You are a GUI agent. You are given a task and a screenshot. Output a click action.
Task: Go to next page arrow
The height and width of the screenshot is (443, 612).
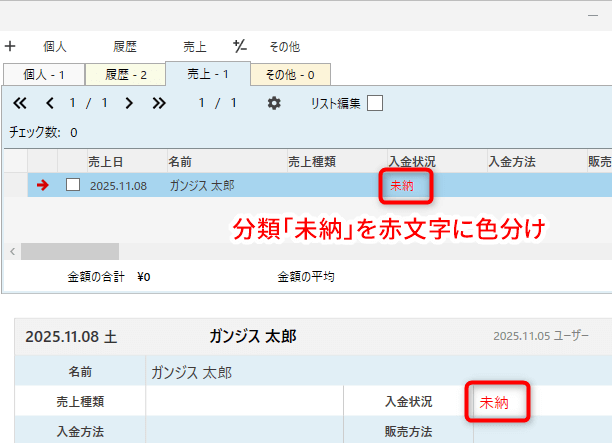pos(129,102)
